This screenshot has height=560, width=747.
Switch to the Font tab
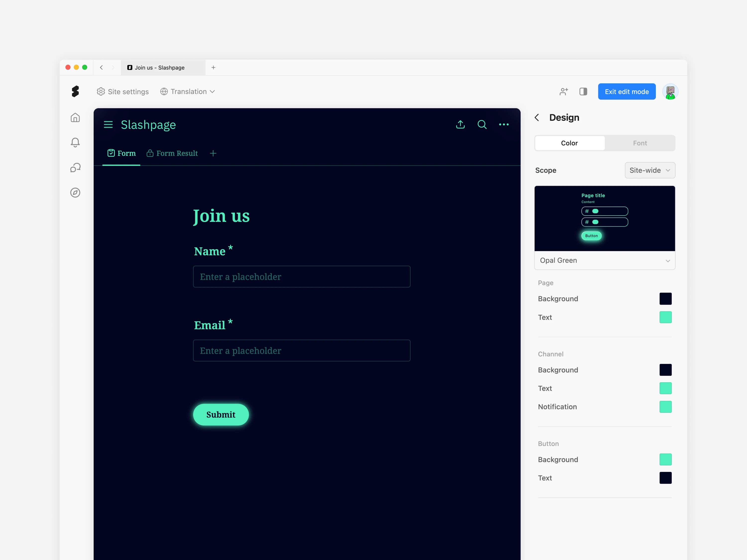point(640,143)
